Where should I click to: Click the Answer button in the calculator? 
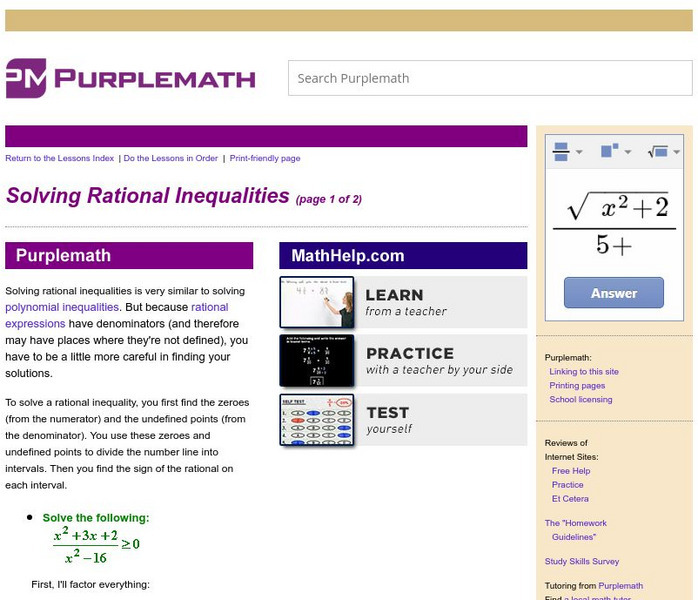pyautogui.click(x=614, y=293)
